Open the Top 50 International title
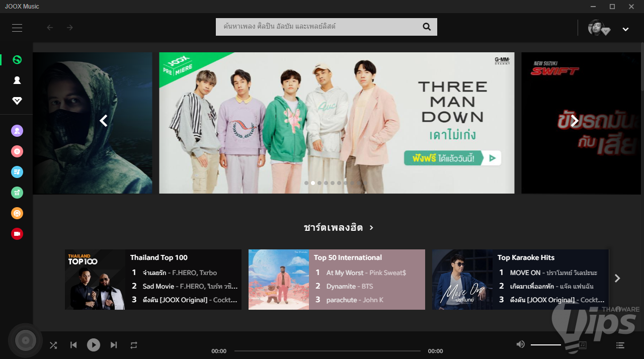 (348, 257)
